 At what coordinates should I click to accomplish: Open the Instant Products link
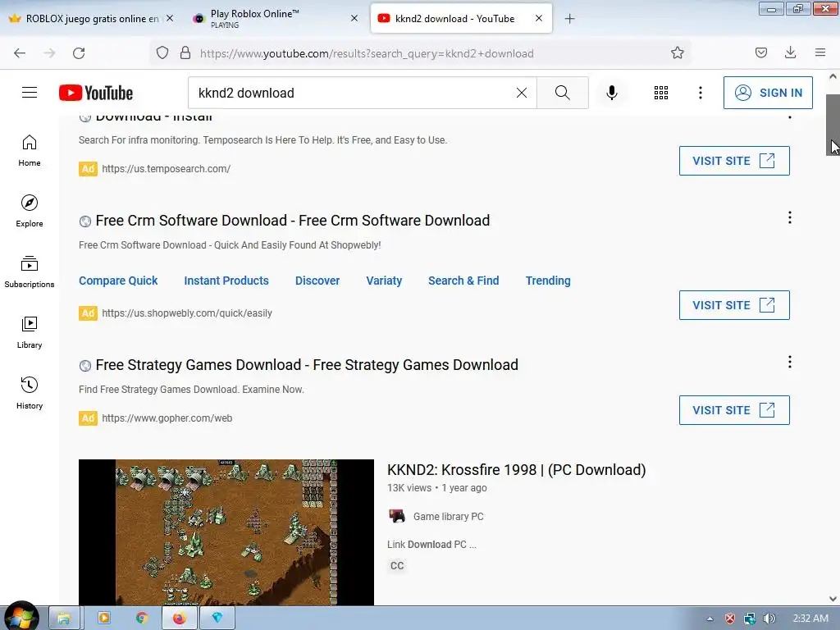pyautogui.click(x=226, y=281)
